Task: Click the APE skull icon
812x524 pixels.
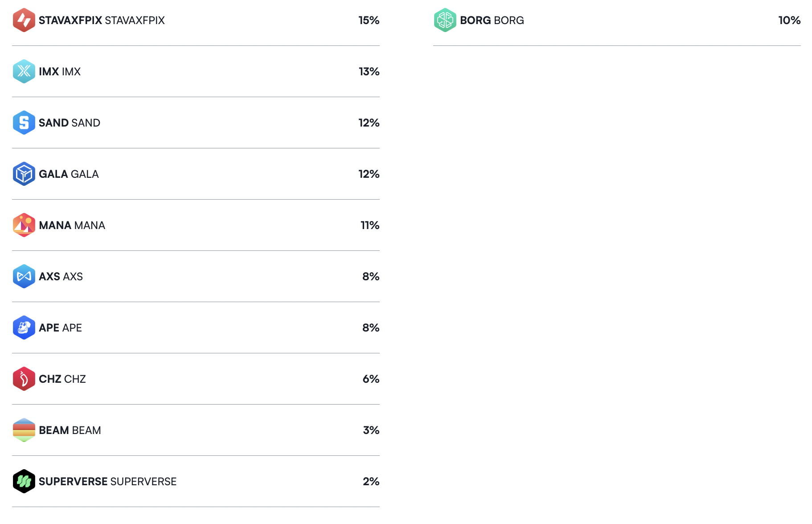Action: click(24, 327)
